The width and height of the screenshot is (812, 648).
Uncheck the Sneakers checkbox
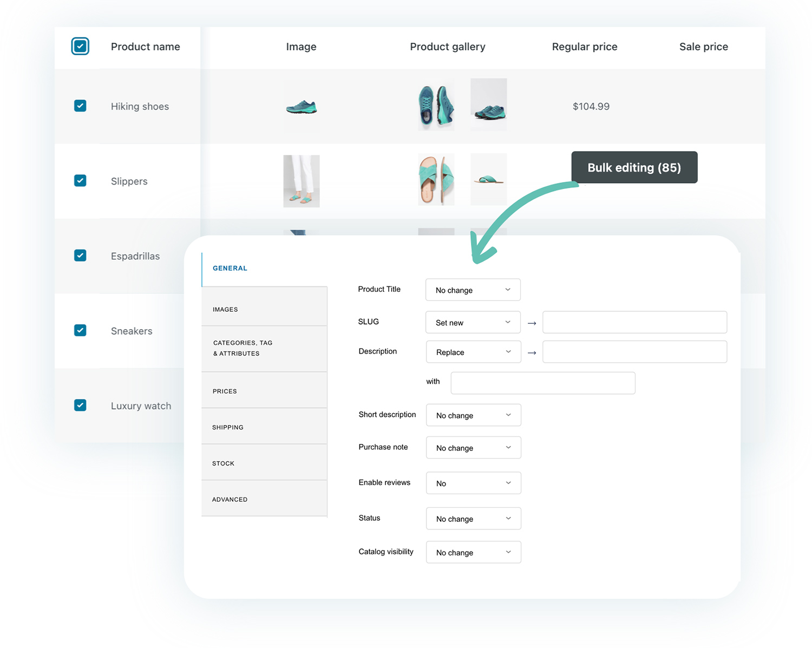80,330
